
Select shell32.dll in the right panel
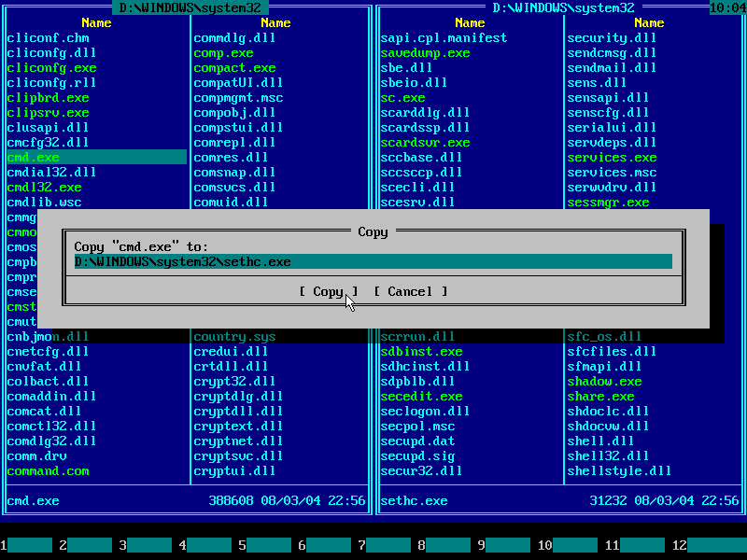click(x=600, y=455)
